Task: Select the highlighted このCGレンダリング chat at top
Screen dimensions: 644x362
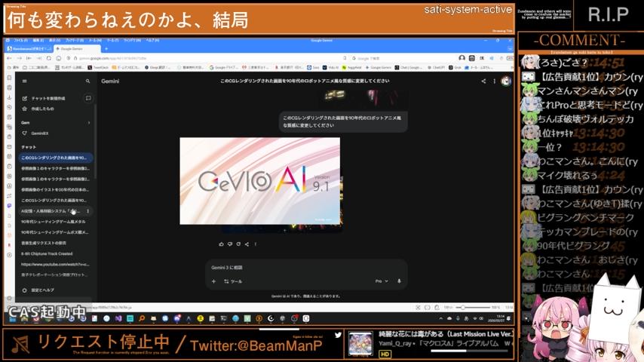Action: tap(56, 158)
